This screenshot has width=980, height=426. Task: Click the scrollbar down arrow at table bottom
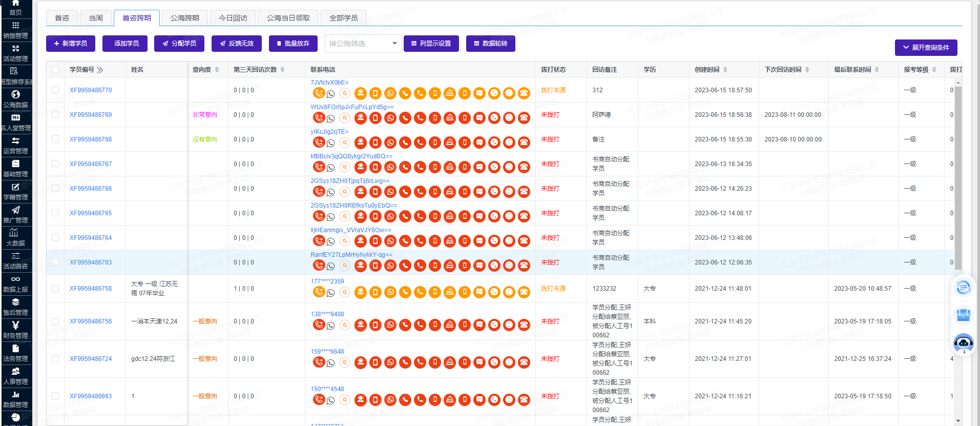coord(958,421)
